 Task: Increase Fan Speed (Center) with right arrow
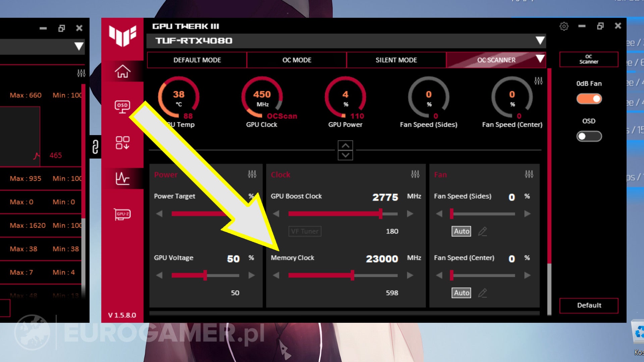[x=527, y=276]
